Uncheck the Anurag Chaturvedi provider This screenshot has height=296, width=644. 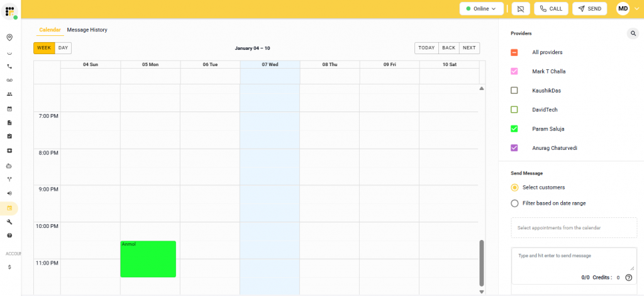point(514,147)
